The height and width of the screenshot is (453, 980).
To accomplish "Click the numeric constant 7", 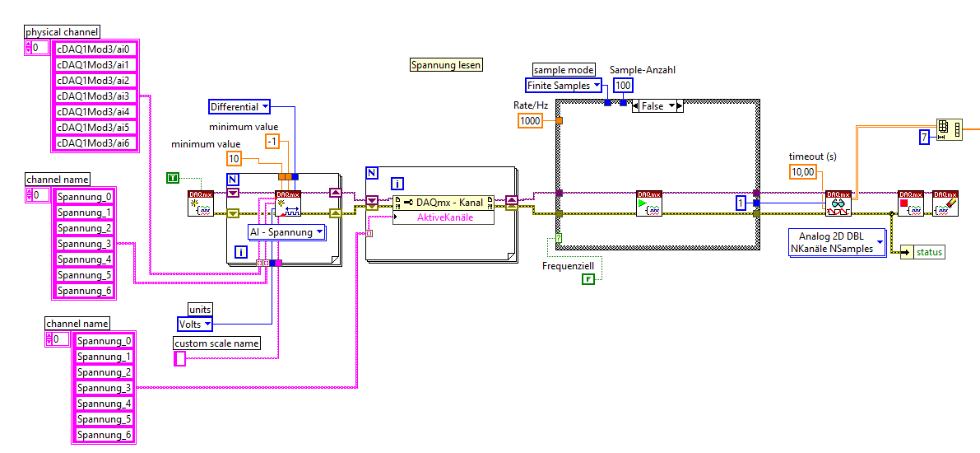I will click(x=924, y=137).
